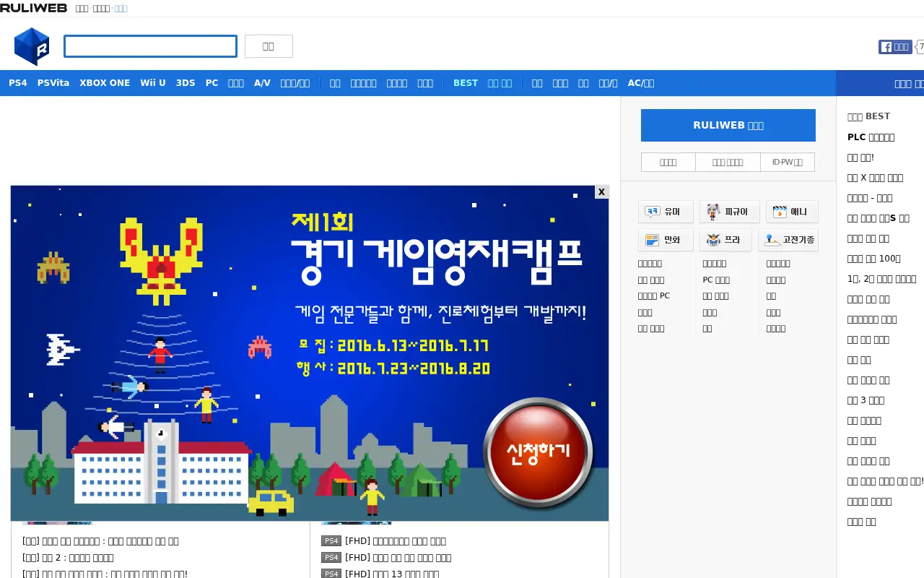Image resolution: width=924 pixels, height=578 pixels.
Task: Open the sidebar link containing 100
Action: pyautogui.click(x=873, y=258)
